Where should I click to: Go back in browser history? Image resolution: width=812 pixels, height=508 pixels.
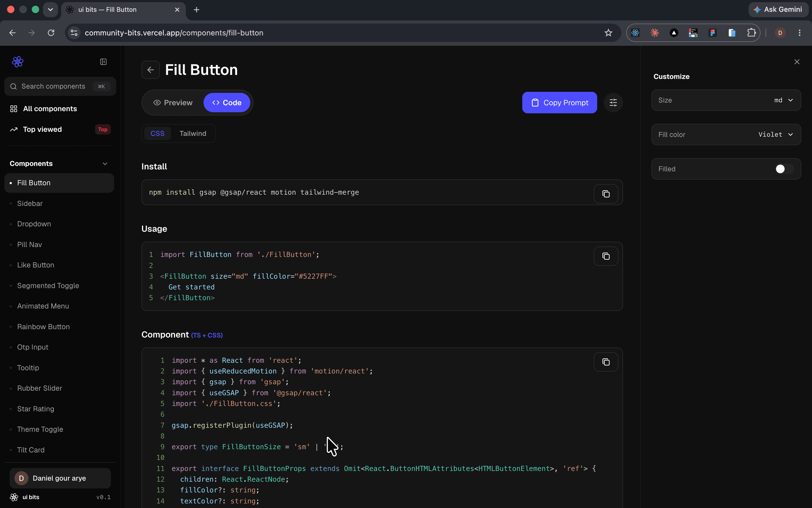[x=12, y=33]
